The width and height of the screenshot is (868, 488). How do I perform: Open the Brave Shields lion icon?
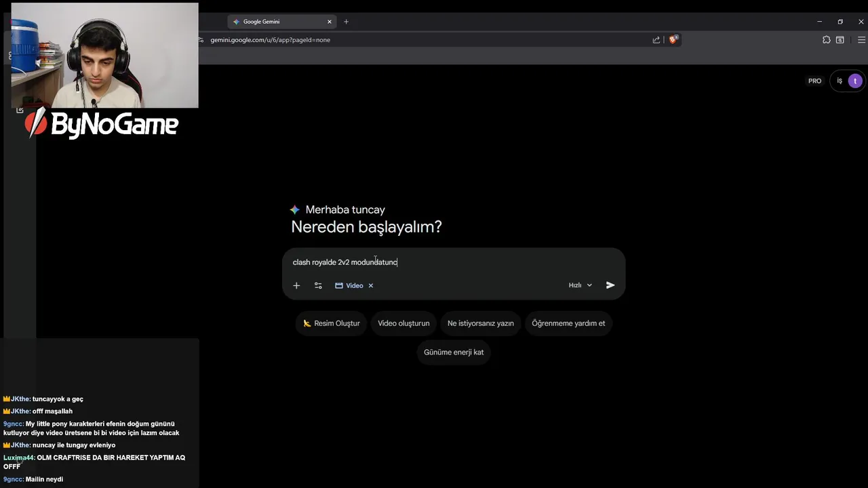pos(673,40)
